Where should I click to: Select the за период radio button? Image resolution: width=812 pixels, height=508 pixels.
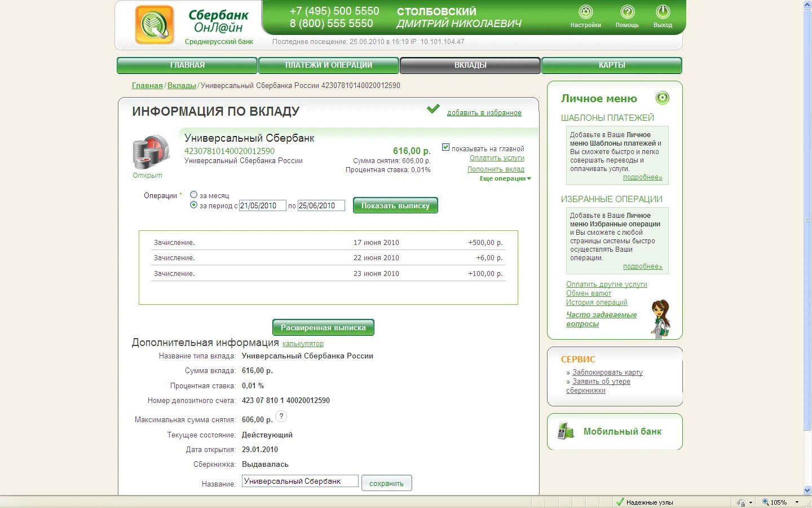193,205
